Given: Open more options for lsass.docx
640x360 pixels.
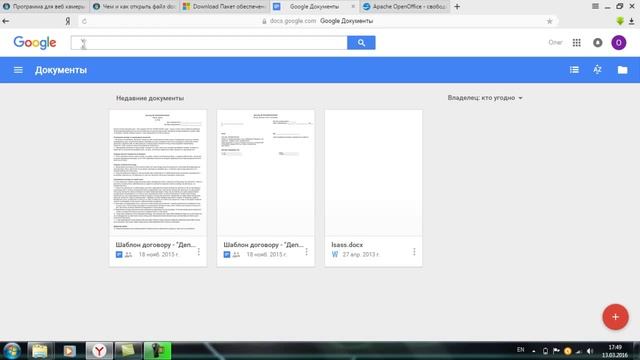Looking at the screenshot, I should point(414,252).
